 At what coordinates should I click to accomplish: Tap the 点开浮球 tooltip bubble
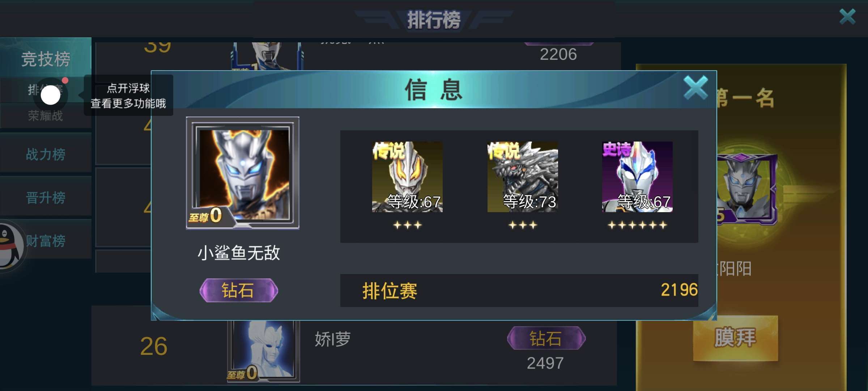[x=128, y=95]
